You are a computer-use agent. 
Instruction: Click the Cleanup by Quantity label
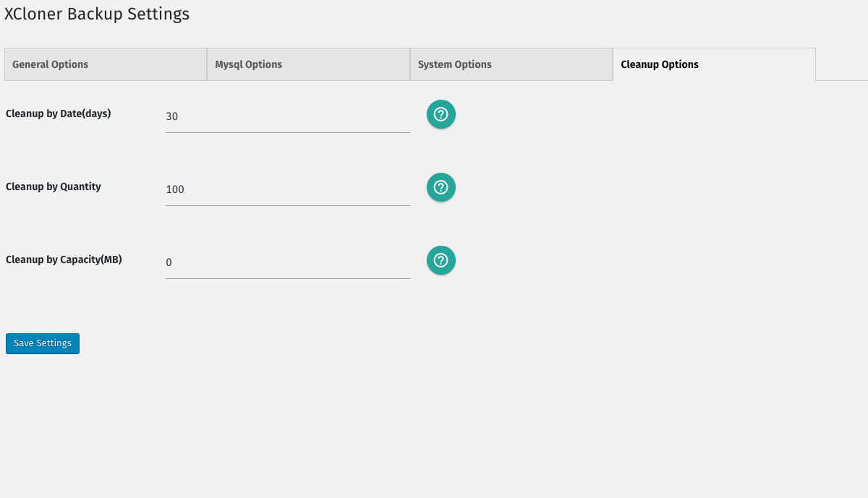(54, 186)
